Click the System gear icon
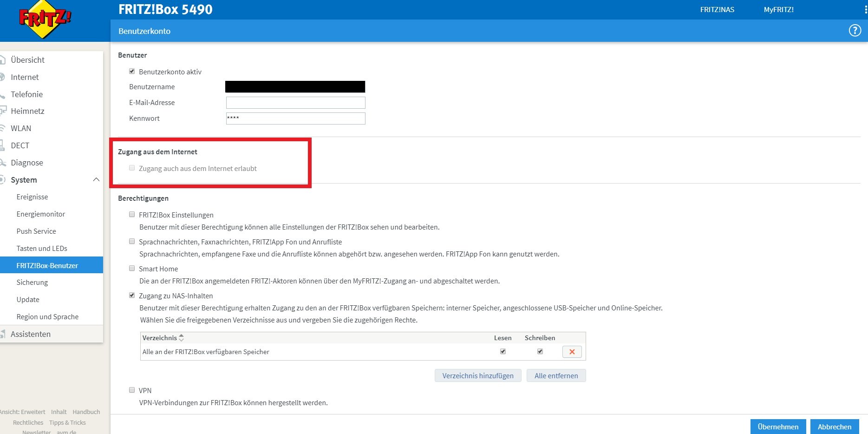 [2, 180]
